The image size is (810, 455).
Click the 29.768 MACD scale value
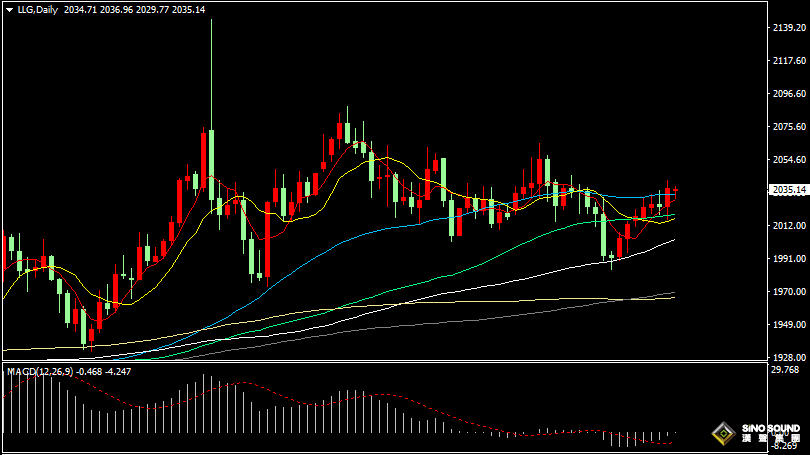[x=788, y=370]
